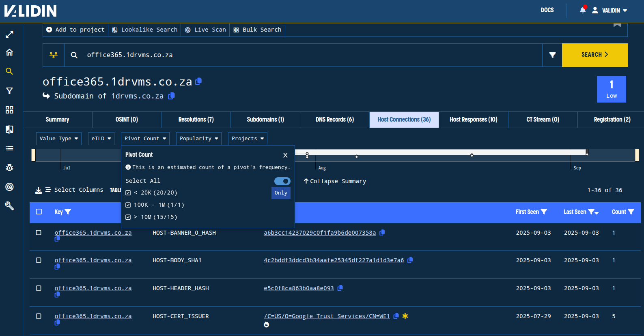Open the sidebar target scan icon

click(9, 187)
